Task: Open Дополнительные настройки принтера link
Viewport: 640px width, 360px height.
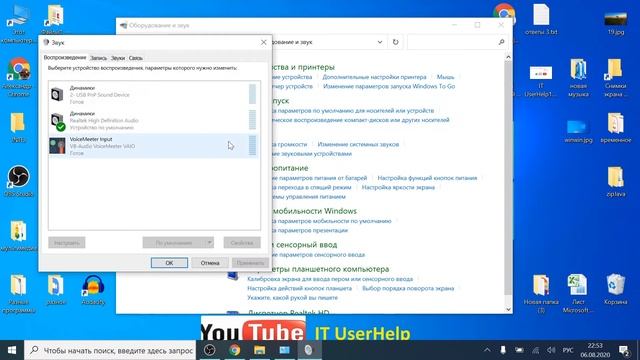Action: [x=374, y=77]
